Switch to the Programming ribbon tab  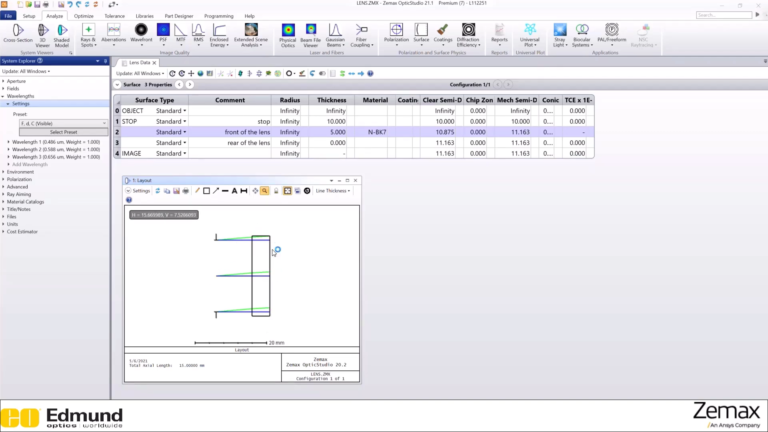[x=219, y=16]
